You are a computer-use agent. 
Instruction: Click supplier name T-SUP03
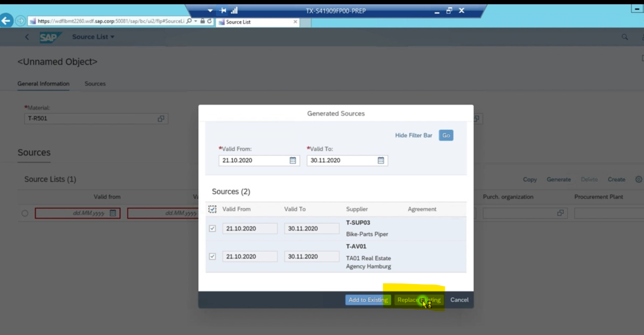coord(358,223)
